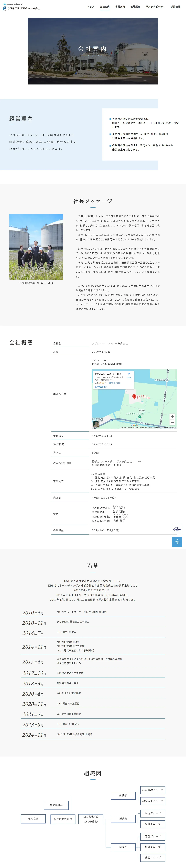This screenshot has width=186, height=868.
Task: Click the floating HIBIKI LNG badge icon
Action: coord(177,529)
